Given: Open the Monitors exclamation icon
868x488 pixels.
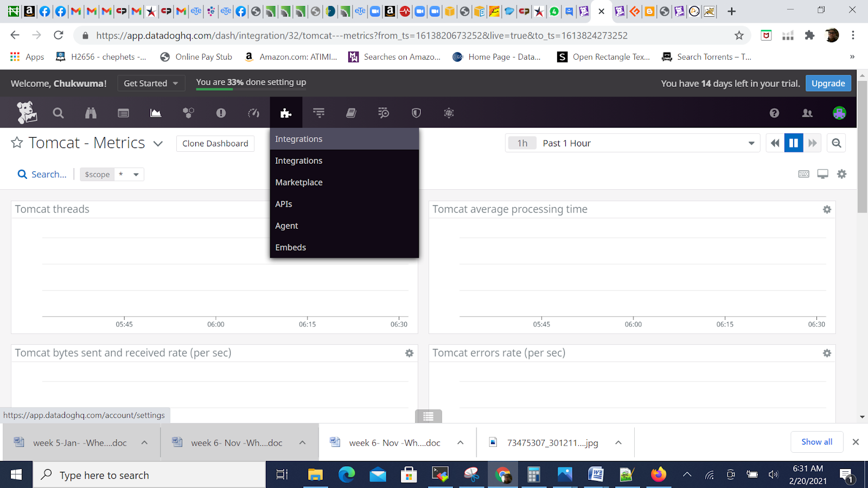Looking at the screenshot, I should click(x=221, y=113).
